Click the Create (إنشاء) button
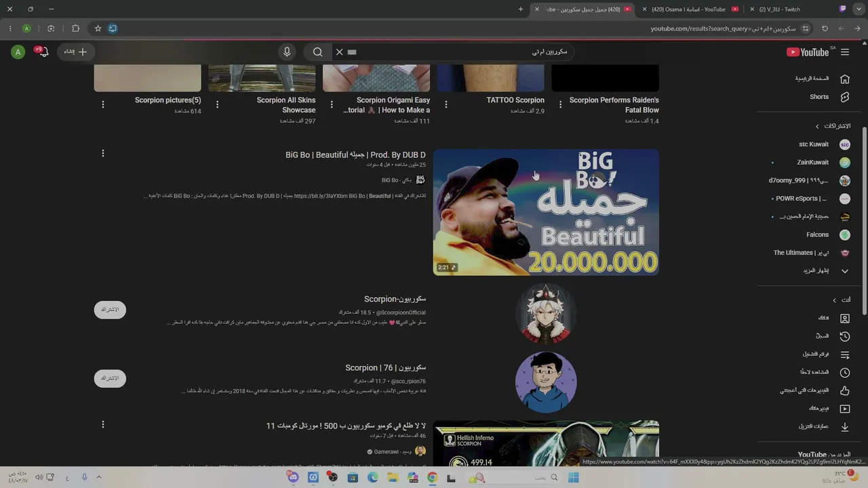868x488 pixels. coord(76,52)
